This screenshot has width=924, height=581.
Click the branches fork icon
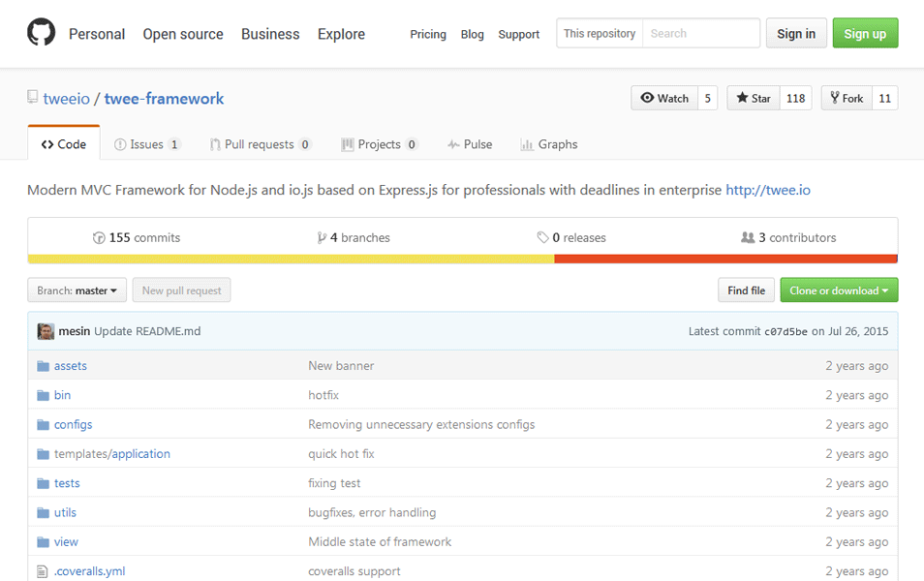[x=322, y=238]
